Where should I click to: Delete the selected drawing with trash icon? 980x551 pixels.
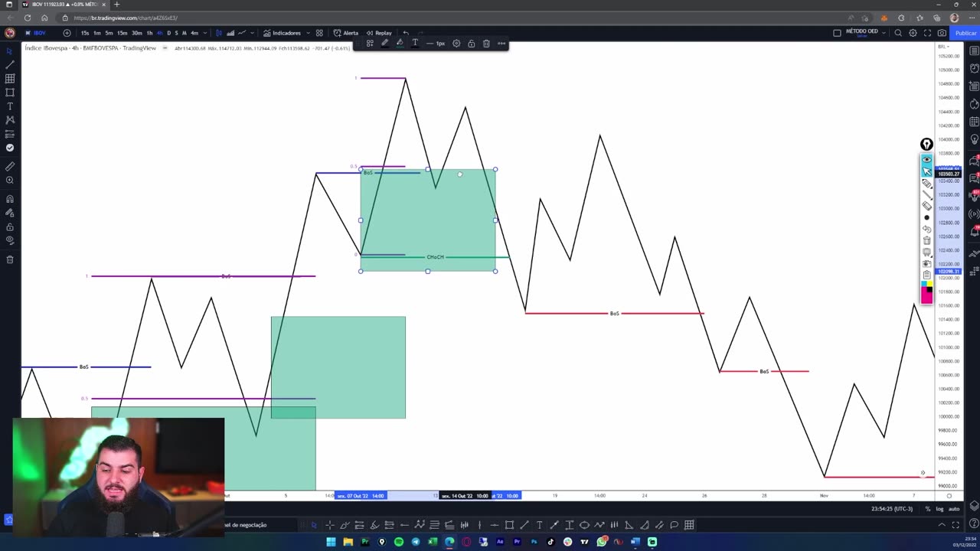(486, 44)
